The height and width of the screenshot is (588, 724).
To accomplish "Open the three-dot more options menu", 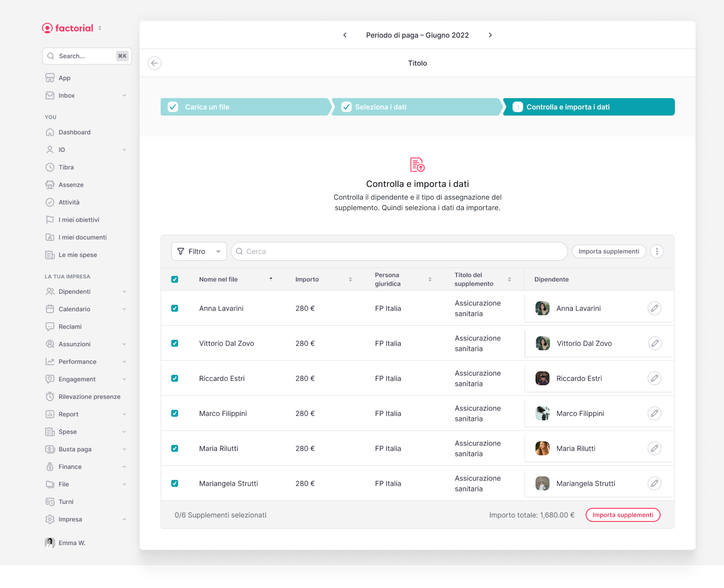I will (657, 251).
